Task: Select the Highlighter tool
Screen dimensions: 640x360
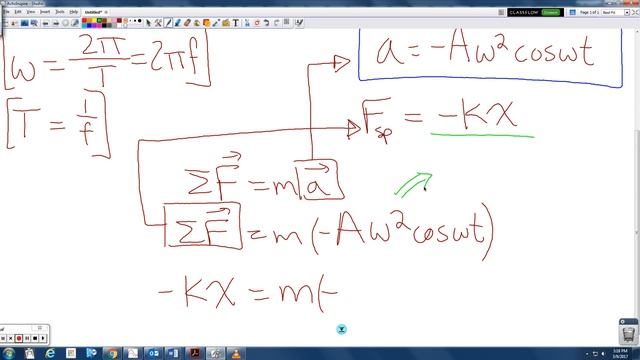Action: click(177, 23)
